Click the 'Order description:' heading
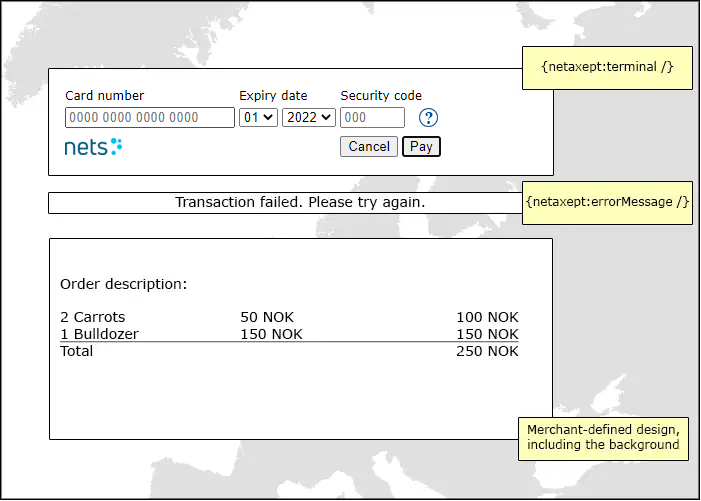Viewport: 701px width, 501px height. [x=124, y=284]
